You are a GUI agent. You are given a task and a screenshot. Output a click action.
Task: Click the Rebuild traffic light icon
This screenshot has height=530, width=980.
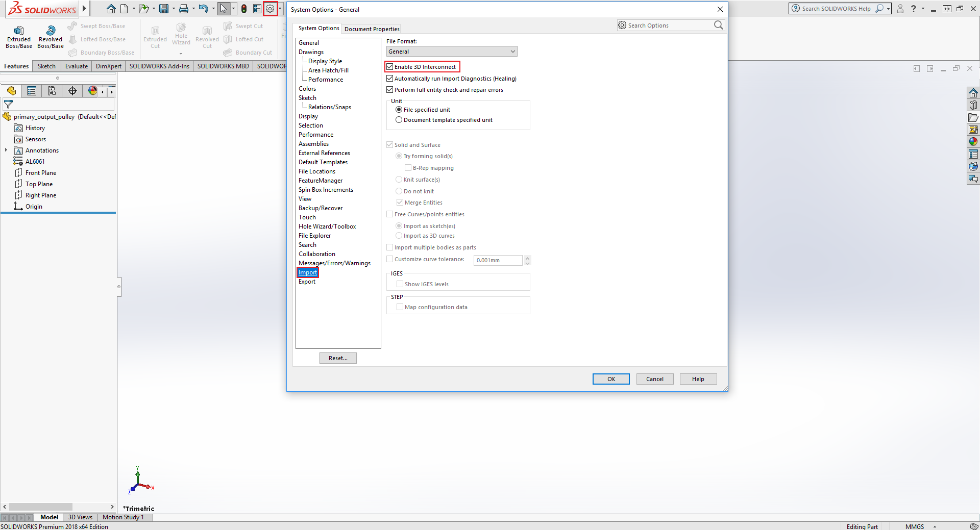244,9
